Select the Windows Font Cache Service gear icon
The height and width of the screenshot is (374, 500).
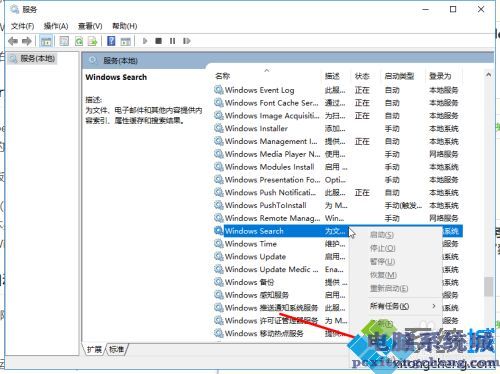[219, 103]
